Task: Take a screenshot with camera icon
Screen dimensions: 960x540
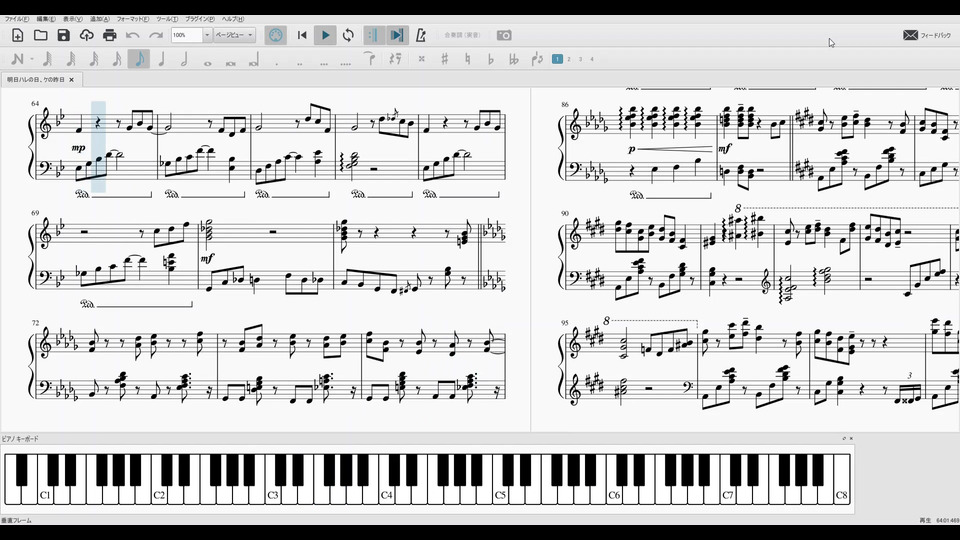Action: pos(504,36)
